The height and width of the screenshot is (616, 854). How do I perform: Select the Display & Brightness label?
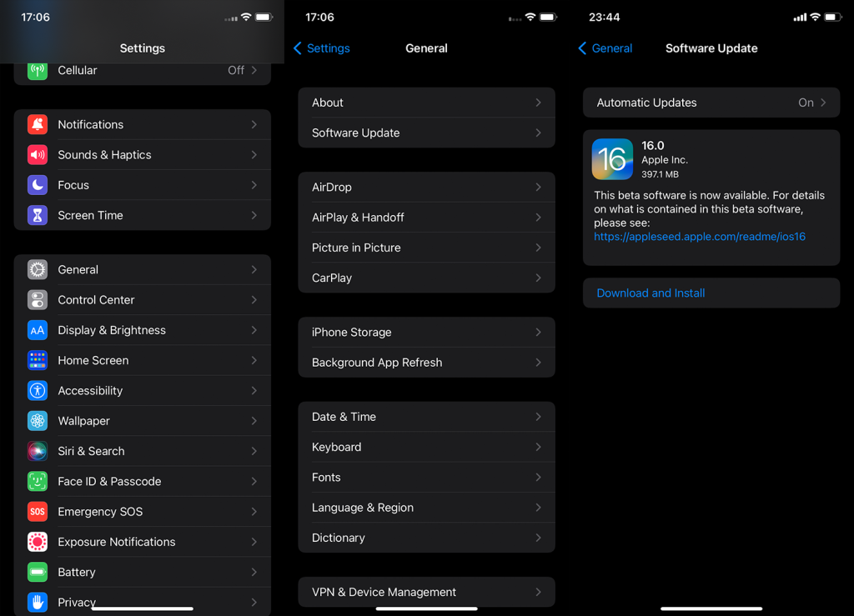pos(112,330)
